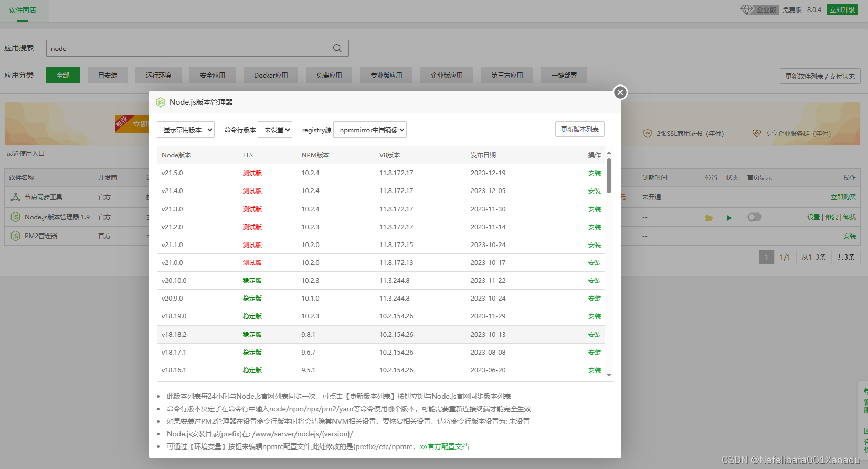Screen dimensions: 868x469
Task: Install Node v18.16.1
Action: [x=595, y=370]
